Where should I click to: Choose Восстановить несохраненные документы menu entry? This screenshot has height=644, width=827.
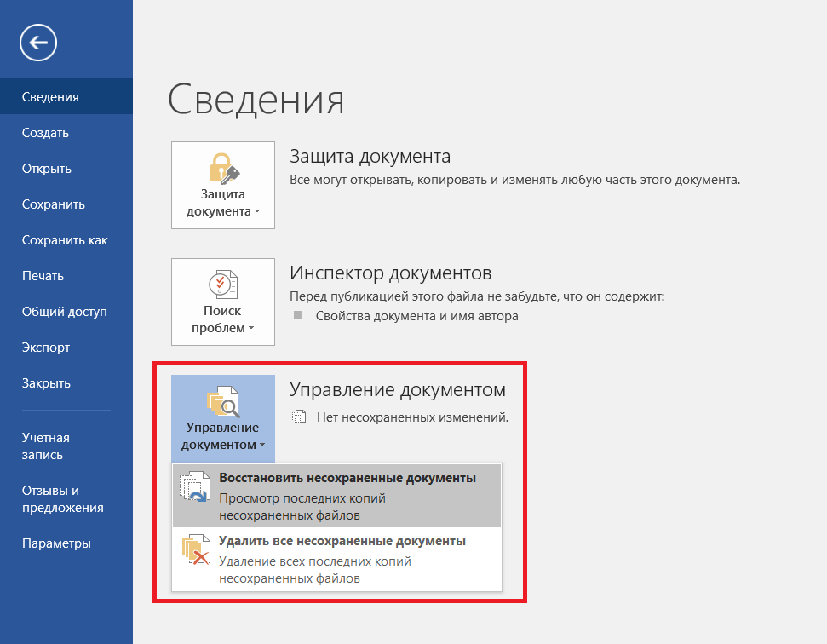pos(336,496)
